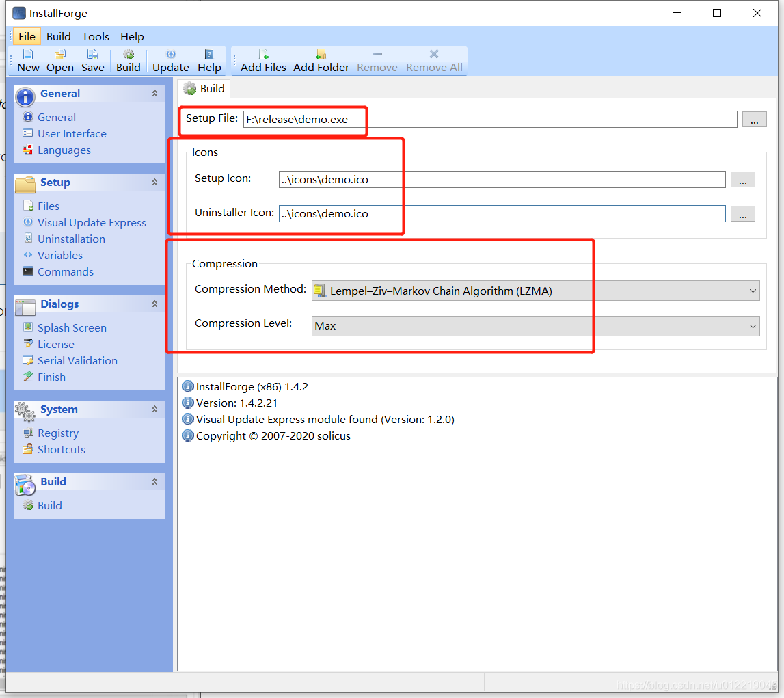Click the Variables sidebar icon
Viewport: 784px width, 698px height.
28,255
